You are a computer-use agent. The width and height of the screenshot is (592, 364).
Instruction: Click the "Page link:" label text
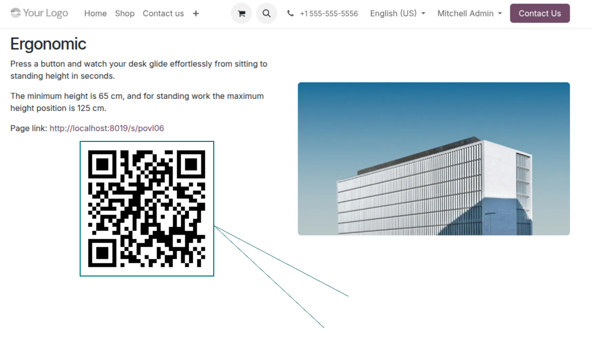point(28,128)
